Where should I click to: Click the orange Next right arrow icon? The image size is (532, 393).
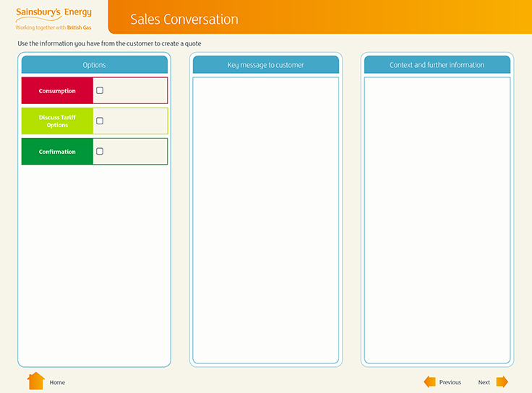[502, 382]
